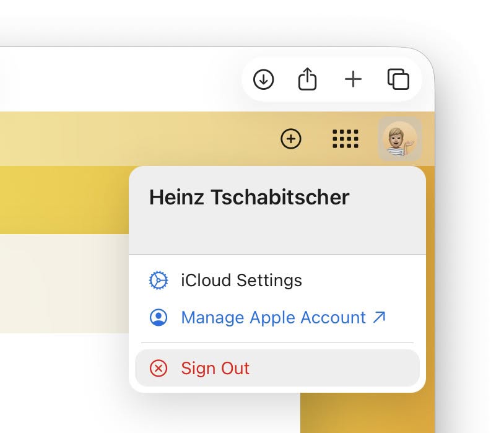Show tab overview icon

point(398,79)
